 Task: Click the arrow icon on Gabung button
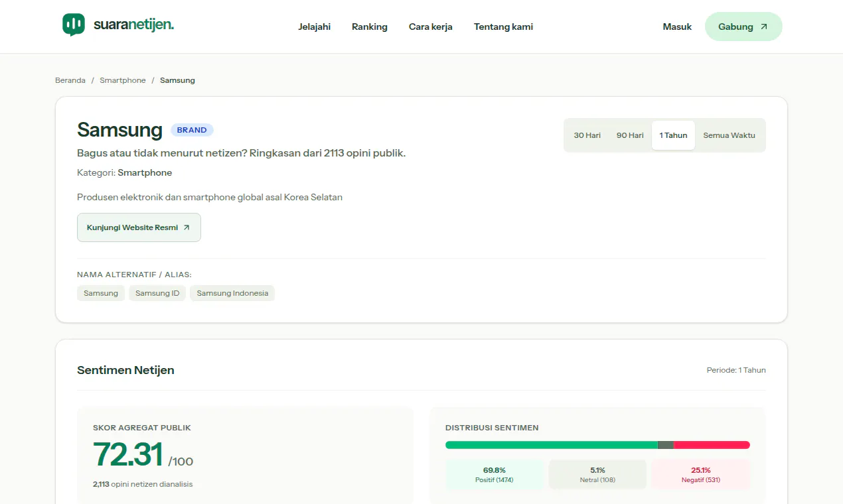[764, 27]
